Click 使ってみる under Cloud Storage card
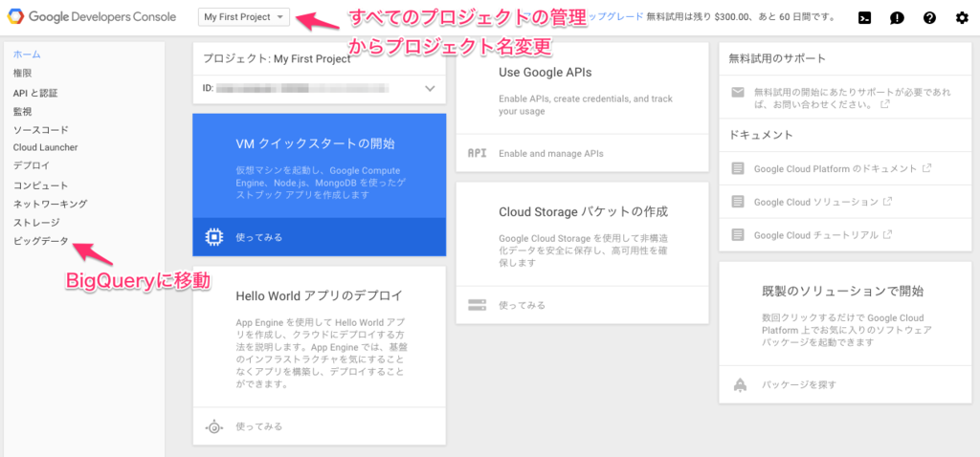 522,305
